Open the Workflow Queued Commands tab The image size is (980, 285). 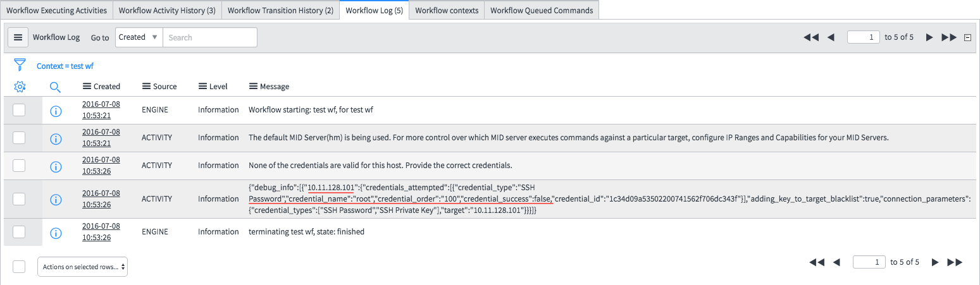click(542, 10)
